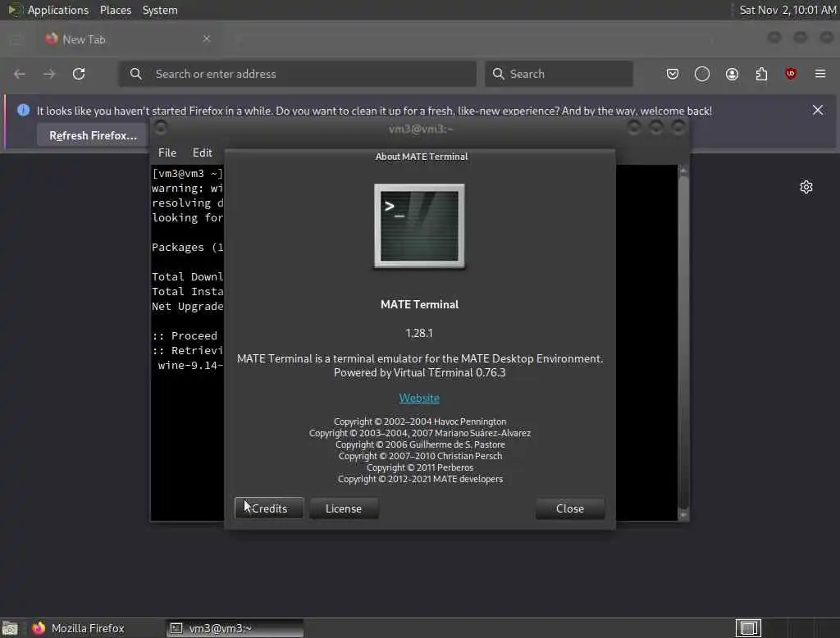Image resolution: width=840 pixels, height=638 pixels.
Task: Open the Places menu
Action: point(115,10)
